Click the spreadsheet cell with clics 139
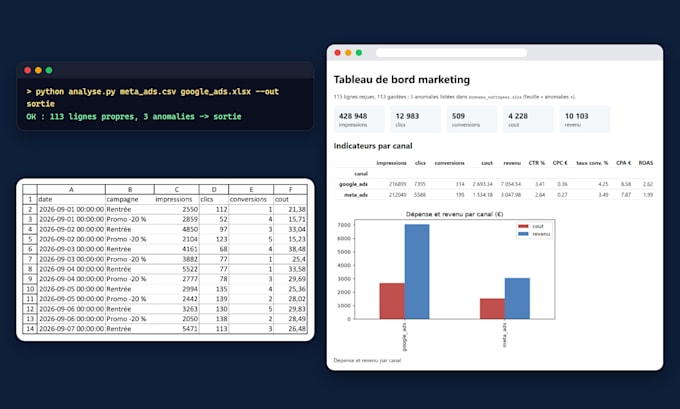 (x=214, y=299)
